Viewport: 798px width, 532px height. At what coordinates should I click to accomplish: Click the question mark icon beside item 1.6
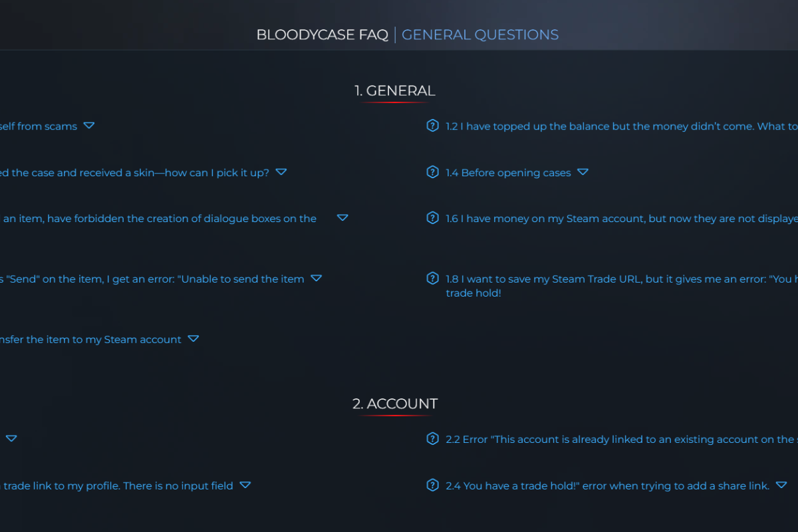point(432,217)
